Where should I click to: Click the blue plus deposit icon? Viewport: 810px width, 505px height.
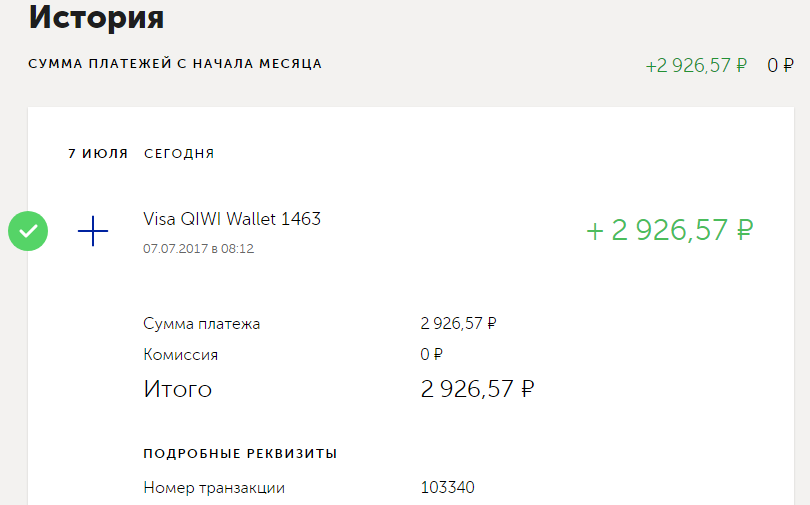point(93,231)
